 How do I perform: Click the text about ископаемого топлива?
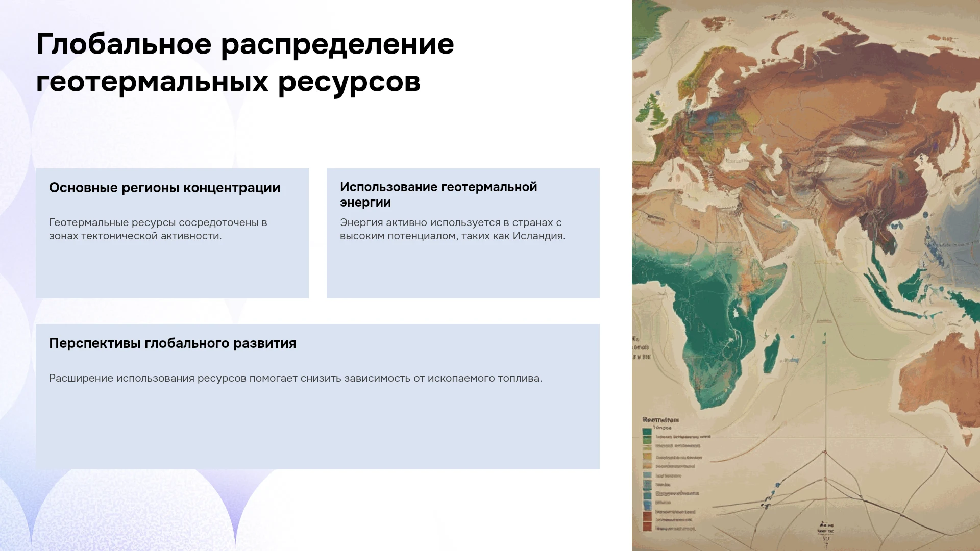pos(296,378)
